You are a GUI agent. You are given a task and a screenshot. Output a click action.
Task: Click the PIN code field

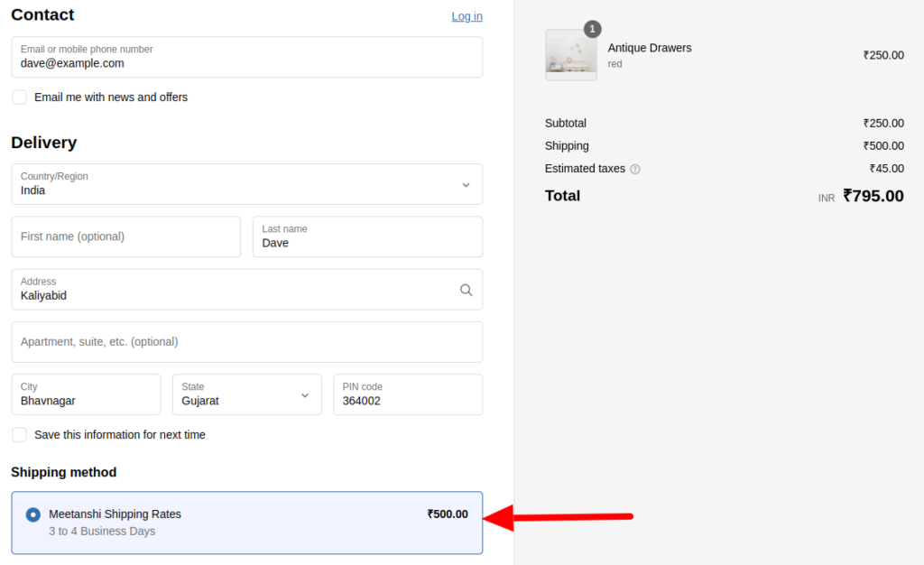(408, 394)
